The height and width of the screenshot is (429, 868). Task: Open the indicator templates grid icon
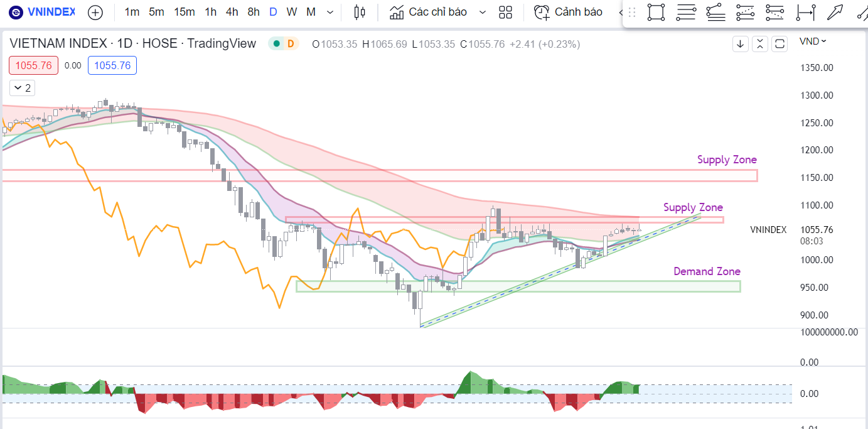(x=505, y=12)
